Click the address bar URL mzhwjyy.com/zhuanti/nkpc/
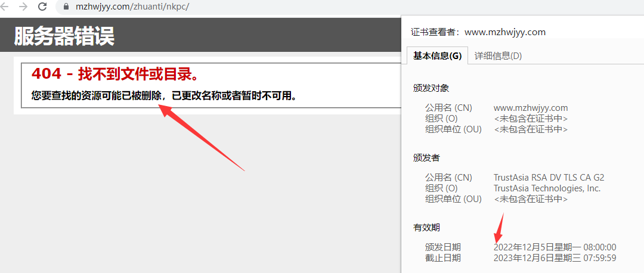644x273 pixels. (x=132, y=7)
